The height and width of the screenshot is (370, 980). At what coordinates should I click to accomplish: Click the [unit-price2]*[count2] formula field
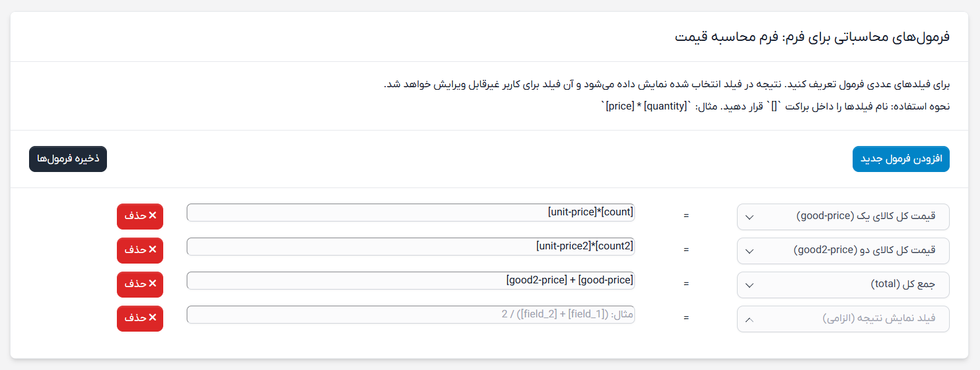[x=410, y=246]
